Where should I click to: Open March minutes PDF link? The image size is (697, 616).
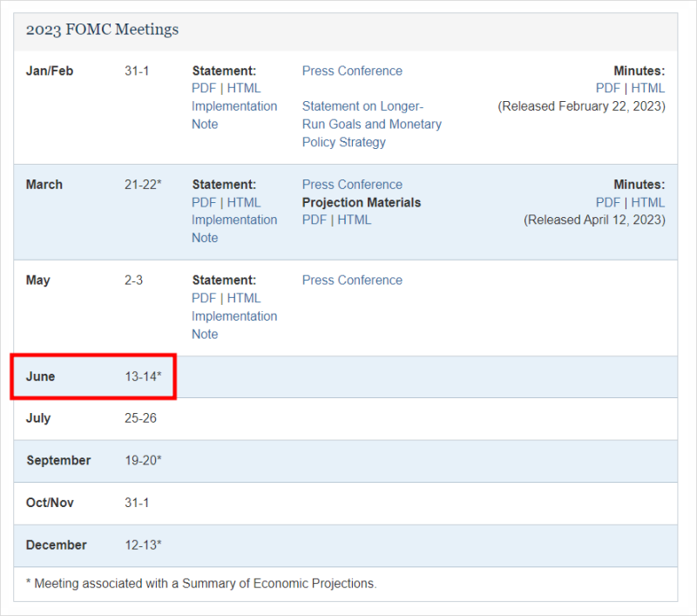(608, 202)
